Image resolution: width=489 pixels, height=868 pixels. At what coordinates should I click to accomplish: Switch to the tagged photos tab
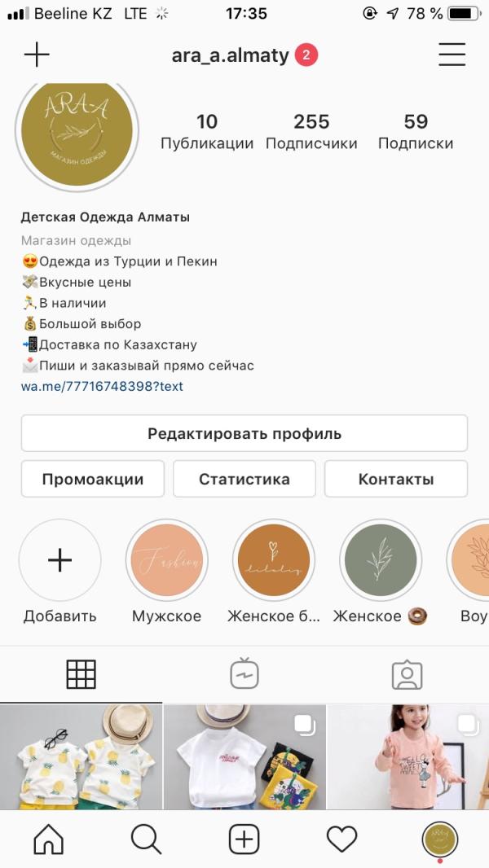pos(407,674)
